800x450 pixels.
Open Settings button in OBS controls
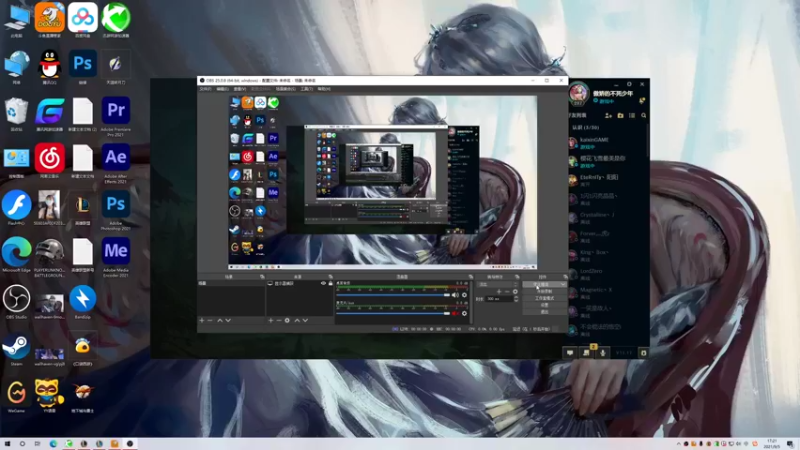pos(544,305)
